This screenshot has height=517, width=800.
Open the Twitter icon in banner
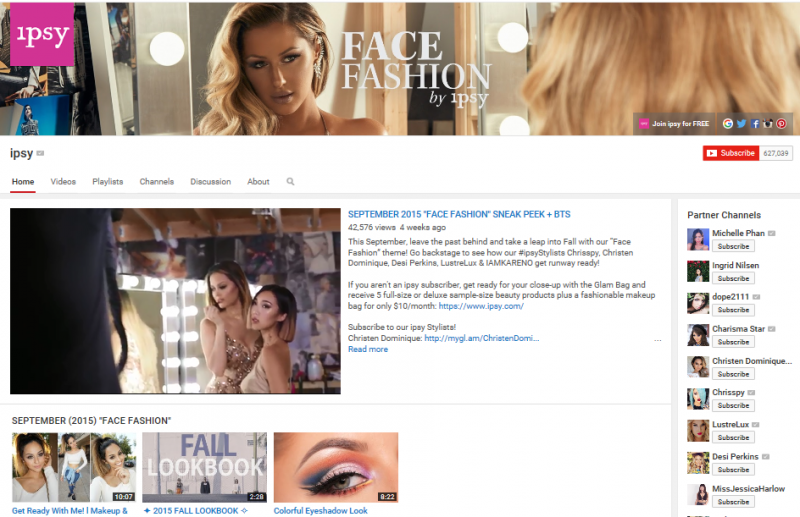741,124
